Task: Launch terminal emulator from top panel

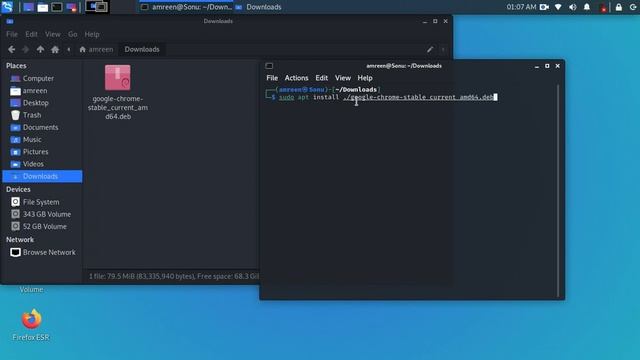Action: 57,7
